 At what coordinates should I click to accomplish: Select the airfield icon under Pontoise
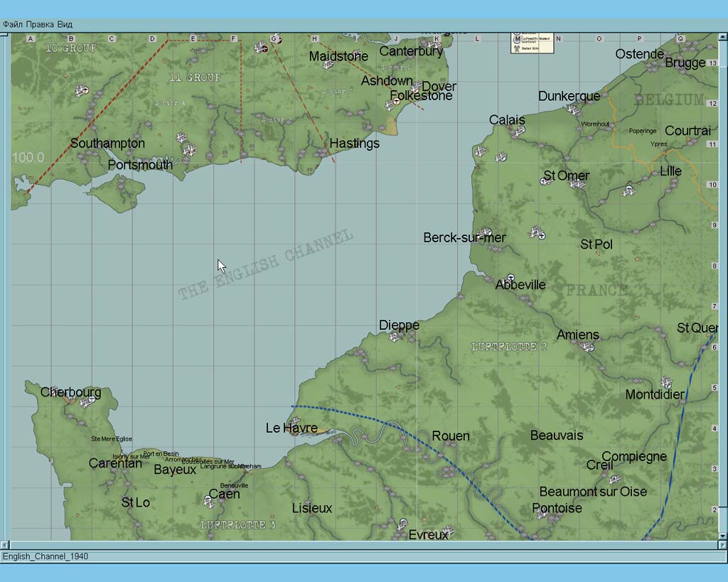[x=541, y=514]
